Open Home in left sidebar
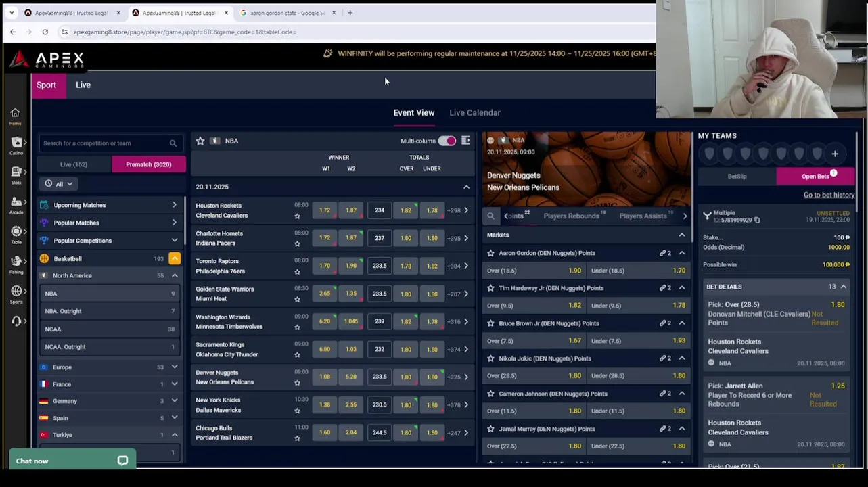The width and height of the screenshot is (868, 487). [x=15, y=116]
